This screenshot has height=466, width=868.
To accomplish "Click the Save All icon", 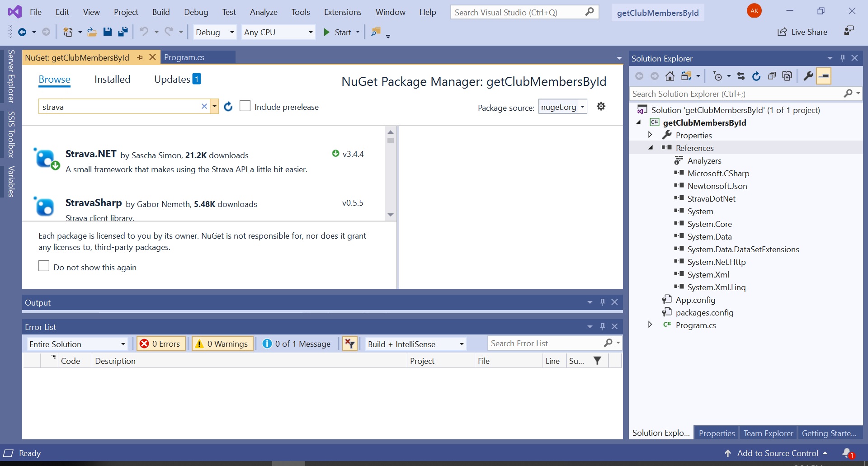I will pyautogui.click(x=123, y=32).
